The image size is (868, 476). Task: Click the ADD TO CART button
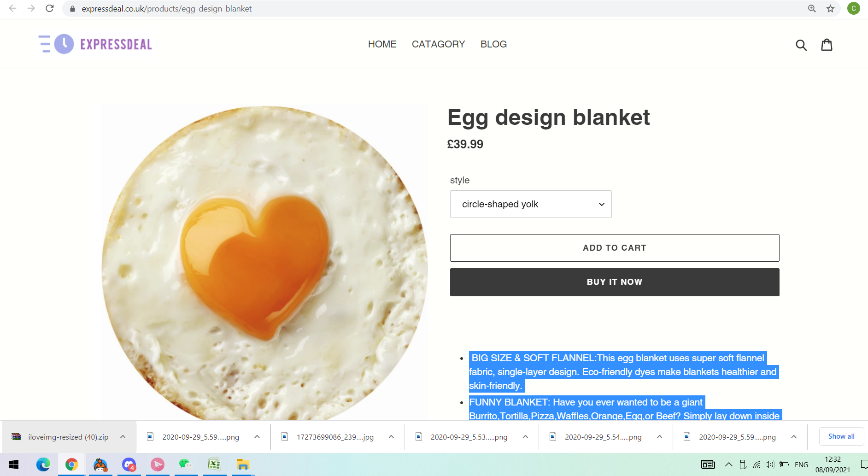tap(615, 248)
